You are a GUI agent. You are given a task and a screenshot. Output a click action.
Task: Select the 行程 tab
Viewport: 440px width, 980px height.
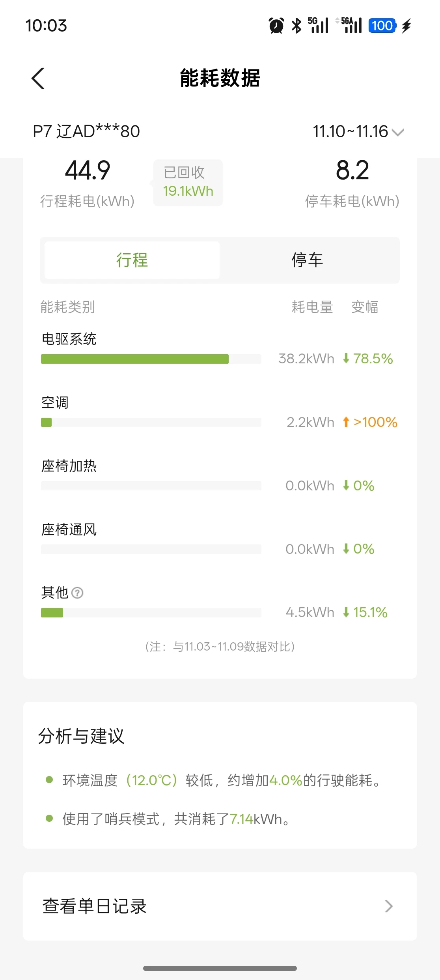[132, 260]
